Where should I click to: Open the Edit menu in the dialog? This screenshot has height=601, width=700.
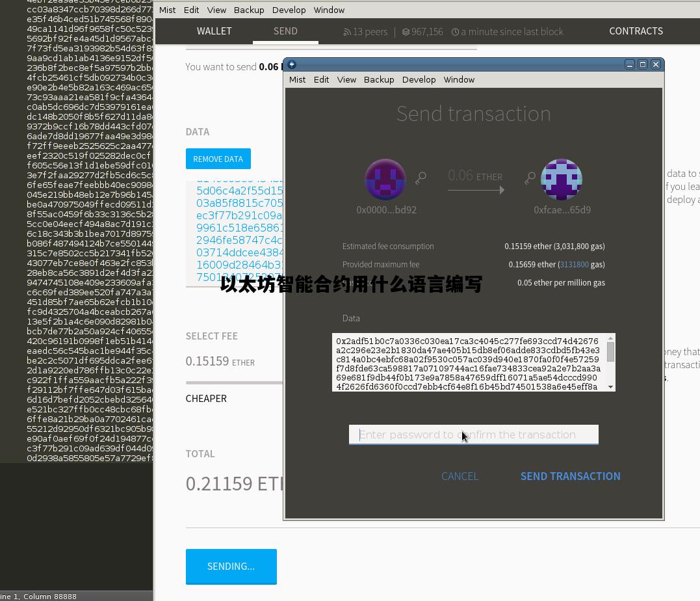322,79
